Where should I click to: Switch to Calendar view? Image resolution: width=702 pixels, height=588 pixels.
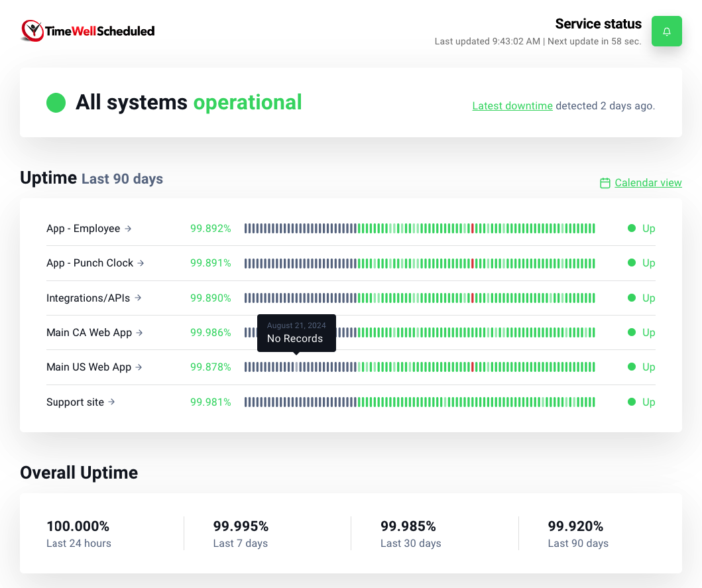pos(648,183)
